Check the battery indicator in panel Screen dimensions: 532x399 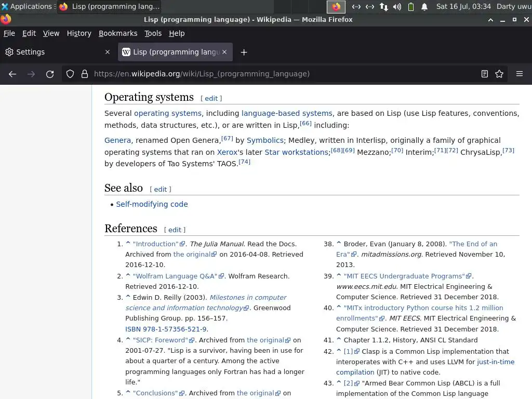pyautogui.click(x=411, y=7)
